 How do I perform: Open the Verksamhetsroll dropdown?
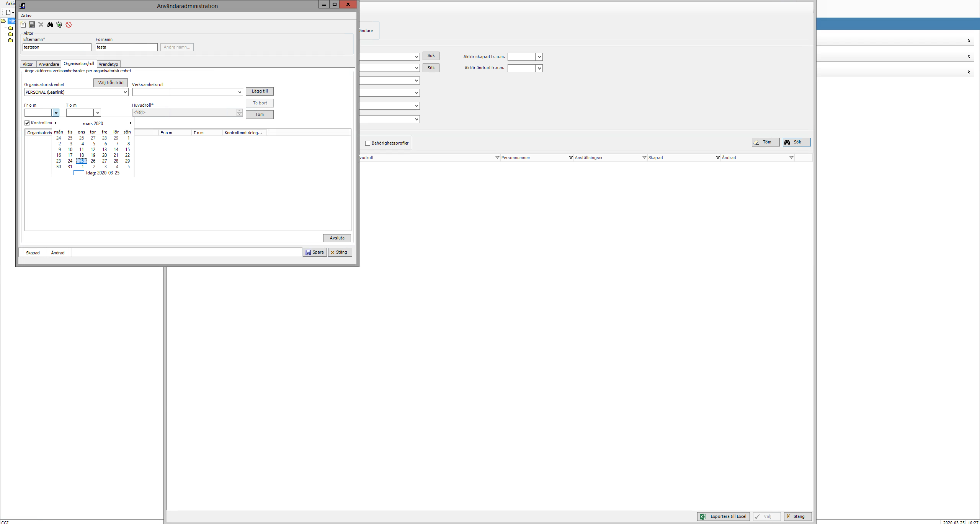pos(240,92)
